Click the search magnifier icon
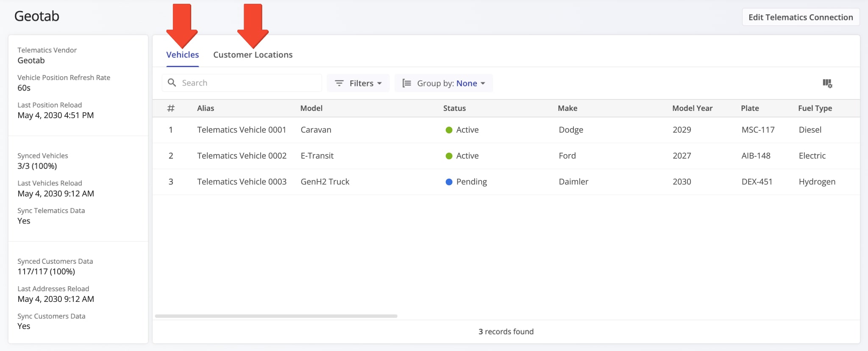Image resolution: width=868 pixels, height=351 pixels. 172,83
